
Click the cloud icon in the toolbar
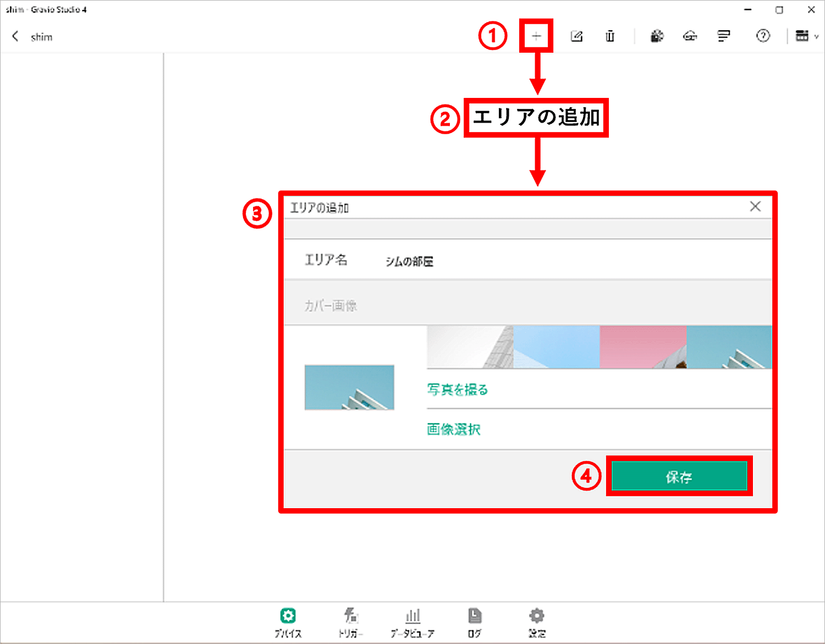click(690, 36)
